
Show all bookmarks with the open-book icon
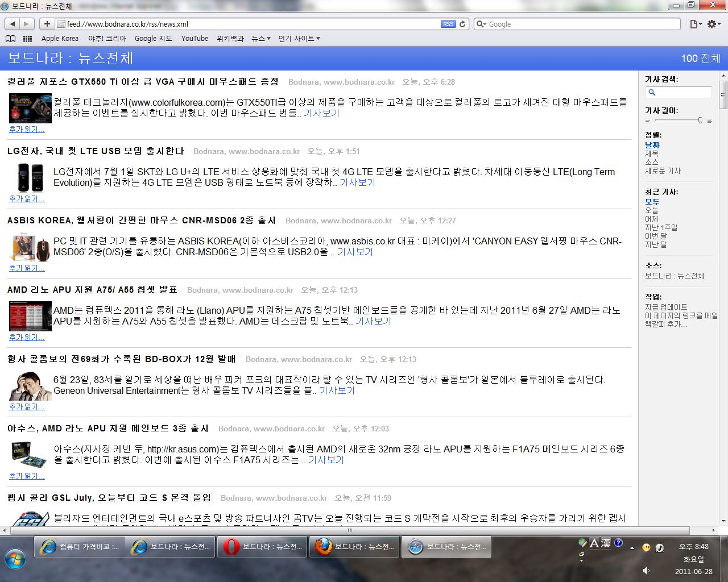pyautogui.click(x=10, y=39)
